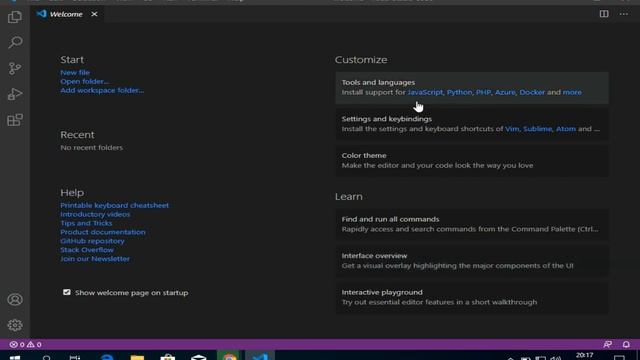Show errors and warnings in status bar
Screen dimensions: 640x360
coord(25,344)
